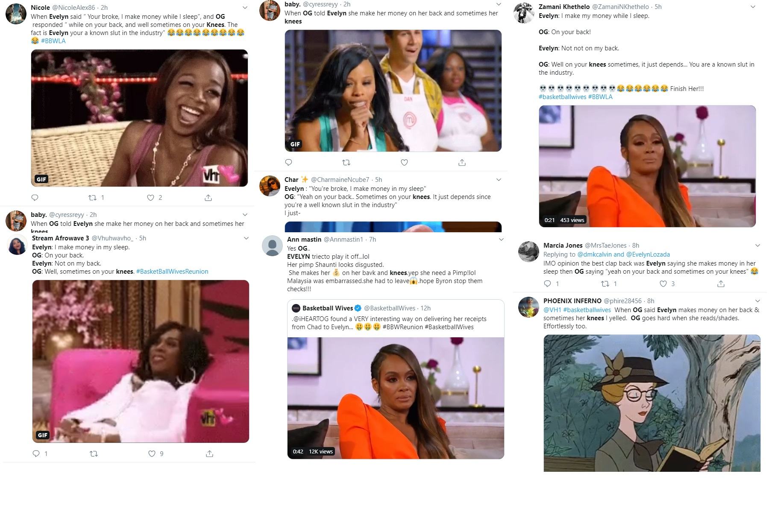This screenshot has height=532, width=769.
Task: Open Zamani Khethelo's profile picture
Action: click(524, 13)
